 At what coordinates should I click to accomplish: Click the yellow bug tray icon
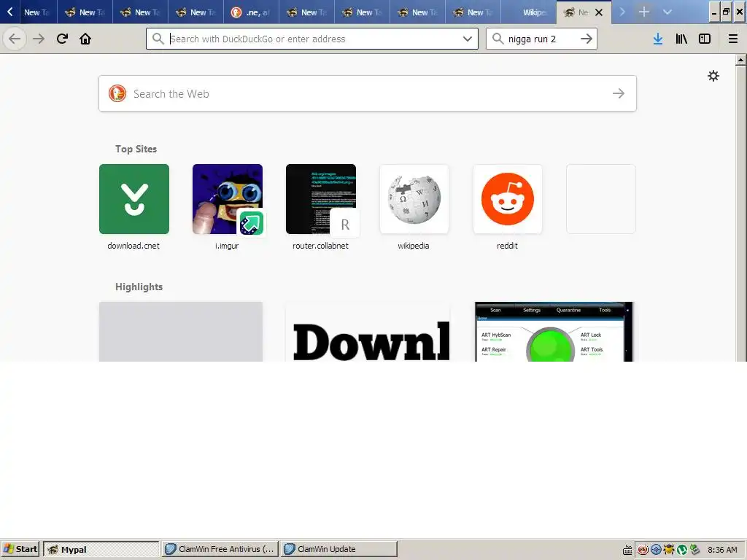pos(669,550)
